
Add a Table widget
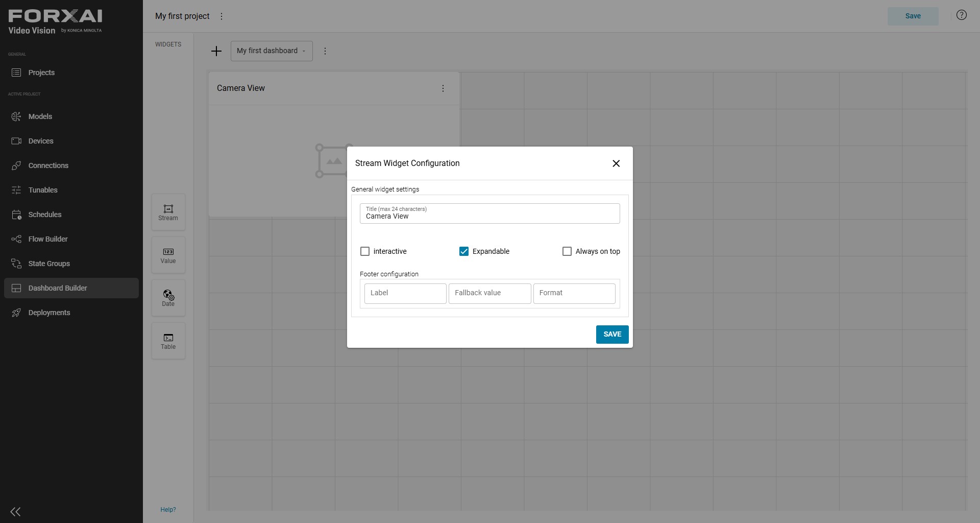click(x=168, y=341)
